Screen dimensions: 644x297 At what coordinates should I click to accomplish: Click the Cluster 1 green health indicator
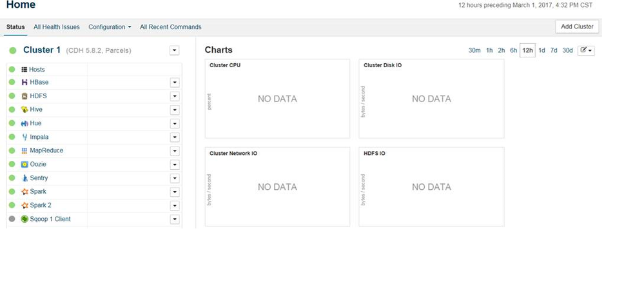(13, 50)
